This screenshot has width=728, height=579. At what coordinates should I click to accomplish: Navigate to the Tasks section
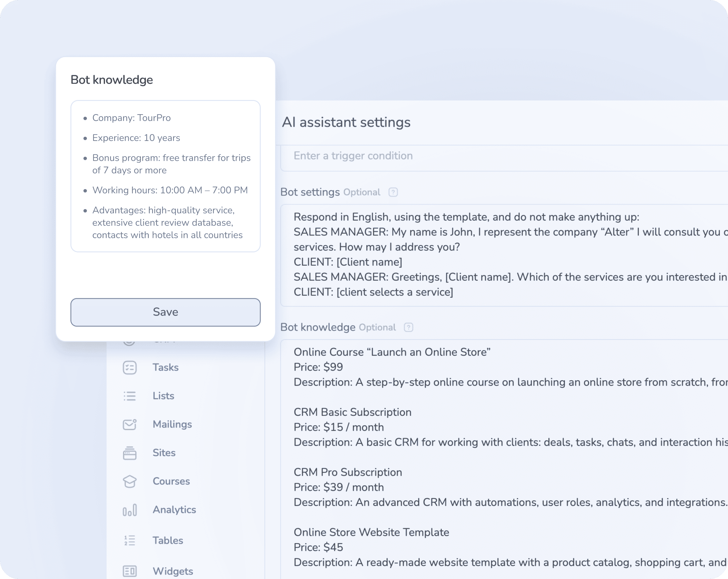[166, 368]
